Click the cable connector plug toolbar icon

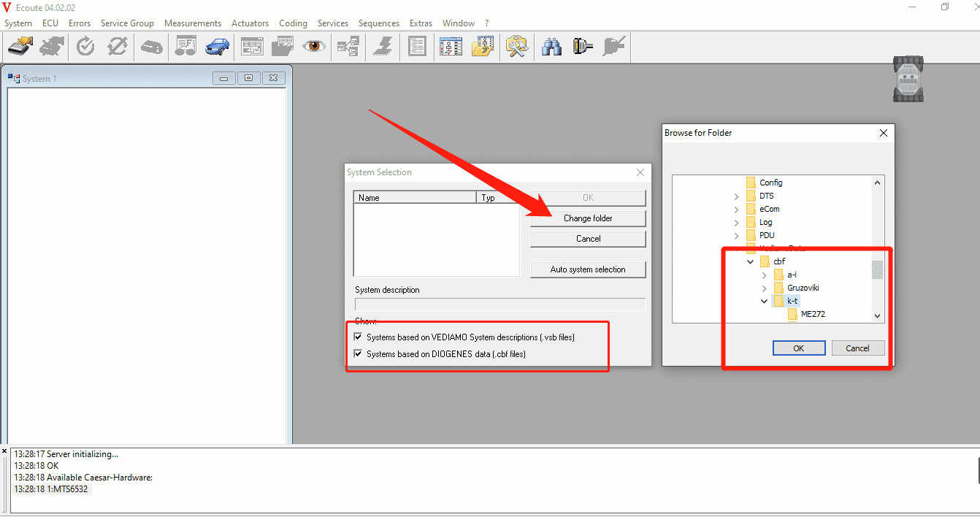[x=583, y=47]
